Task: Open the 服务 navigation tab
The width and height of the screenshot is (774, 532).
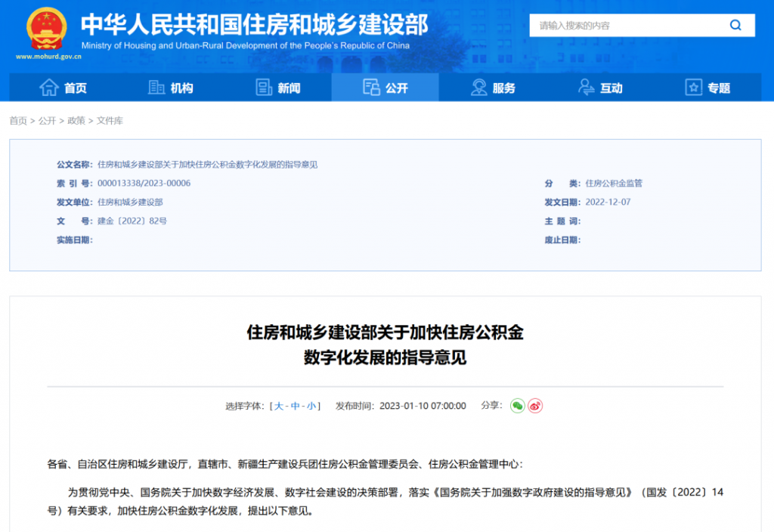Action: coord(493,88)
